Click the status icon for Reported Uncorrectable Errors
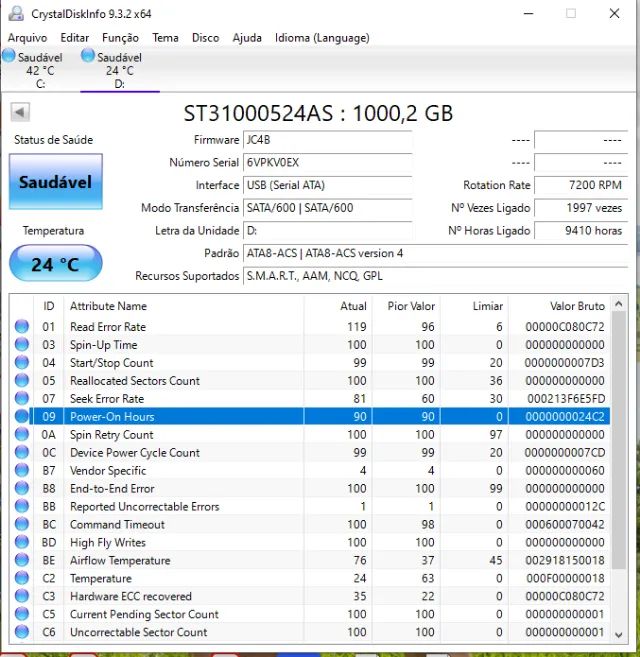The height and width of the screenshot is (657, 640). click(22, 506)
